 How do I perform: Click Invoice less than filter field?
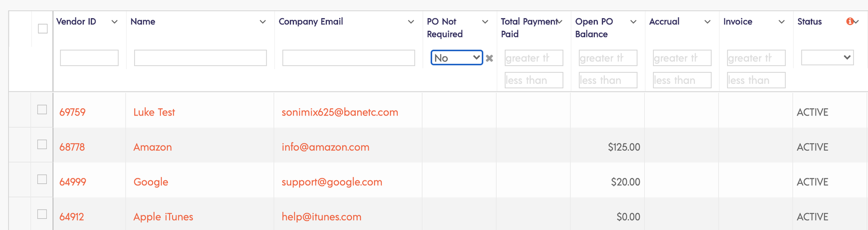pyautogui.click(x=756, y=80)
